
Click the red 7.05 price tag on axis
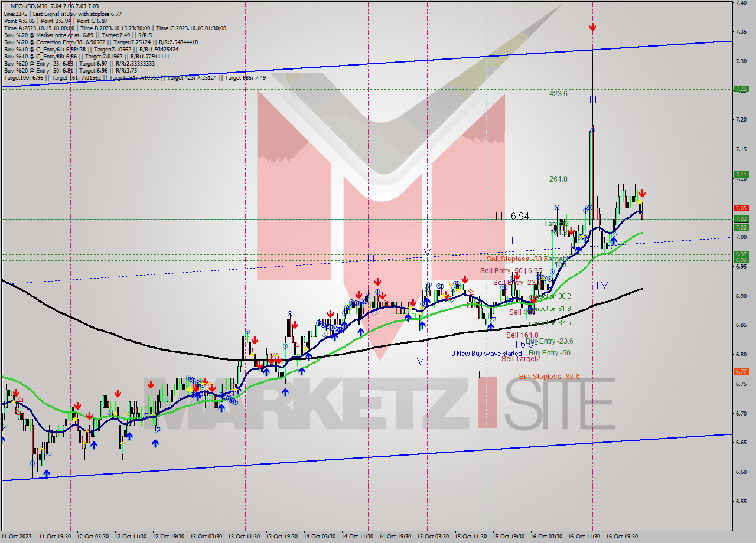pos(741,208)
